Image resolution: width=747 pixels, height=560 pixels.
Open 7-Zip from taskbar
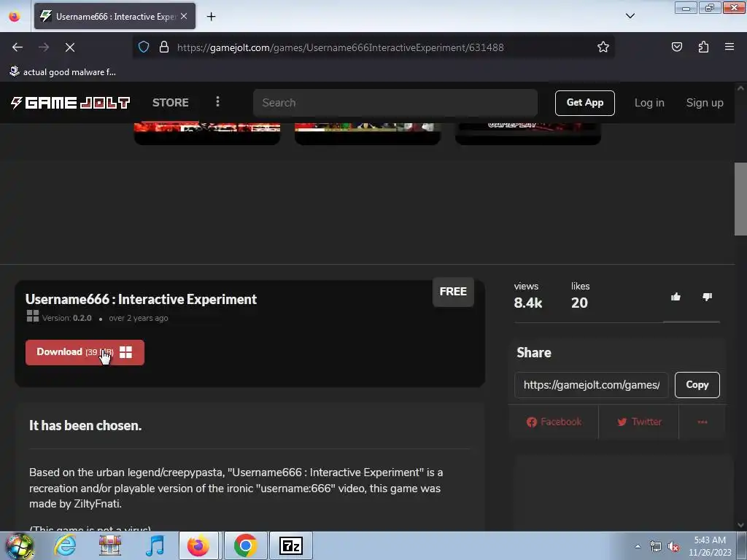click(x=291, y=545)
